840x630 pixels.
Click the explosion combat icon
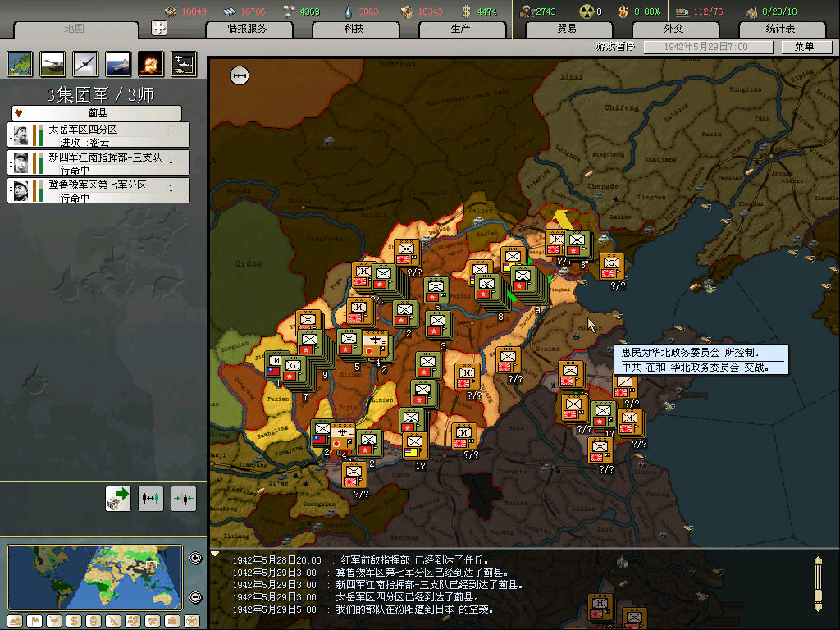point(151,63)
